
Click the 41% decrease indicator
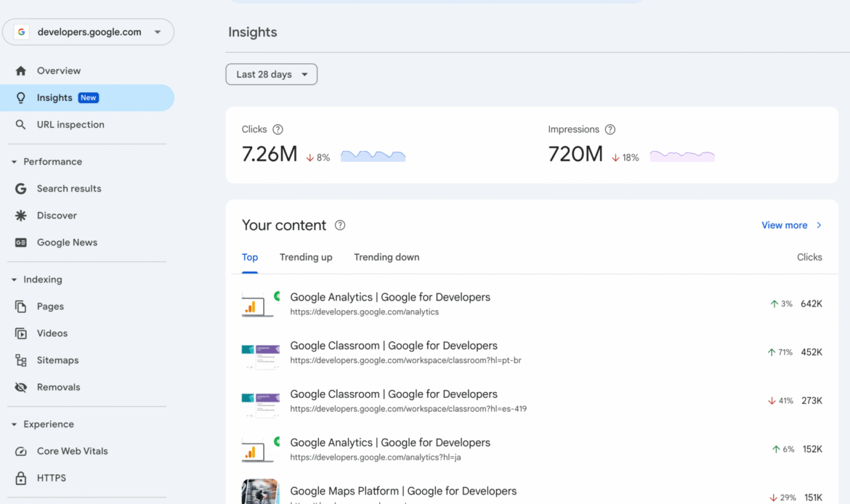[780, 401]
